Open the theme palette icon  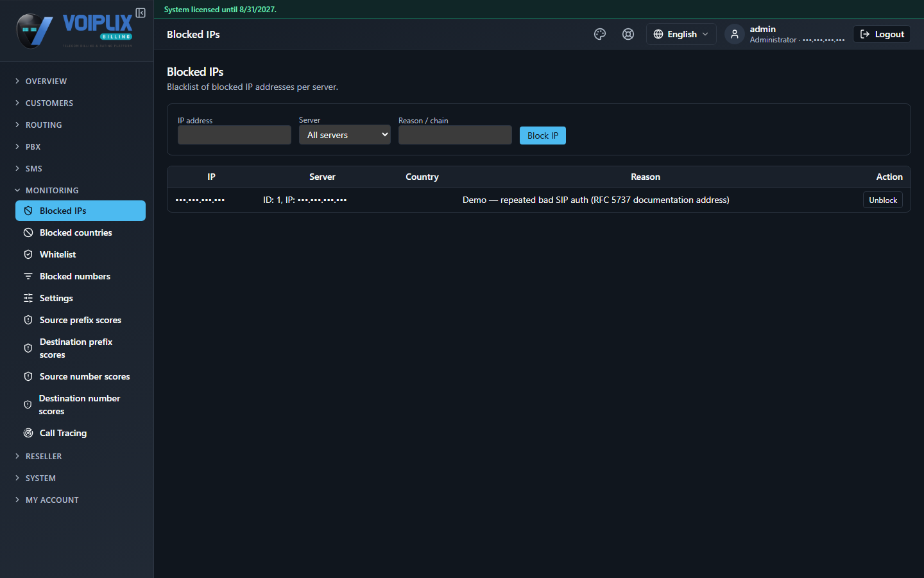coord(600,34)
